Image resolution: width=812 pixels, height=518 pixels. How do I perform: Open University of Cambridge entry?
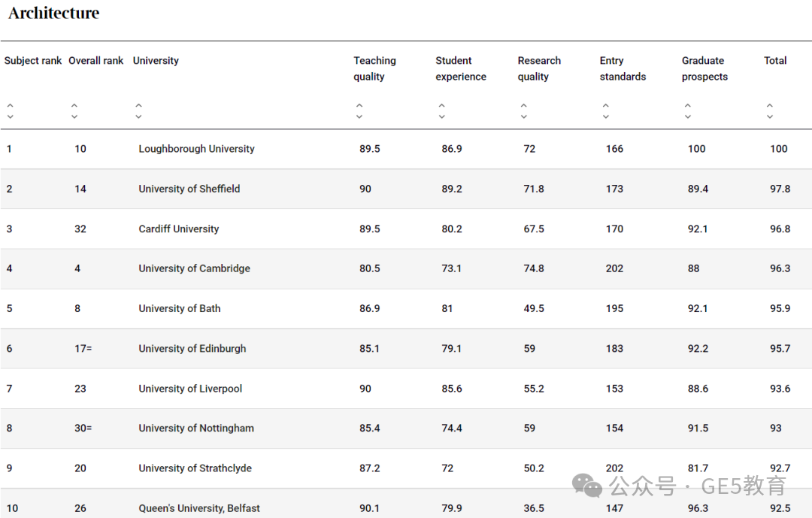pyautogui.click(x=194, y=268)
